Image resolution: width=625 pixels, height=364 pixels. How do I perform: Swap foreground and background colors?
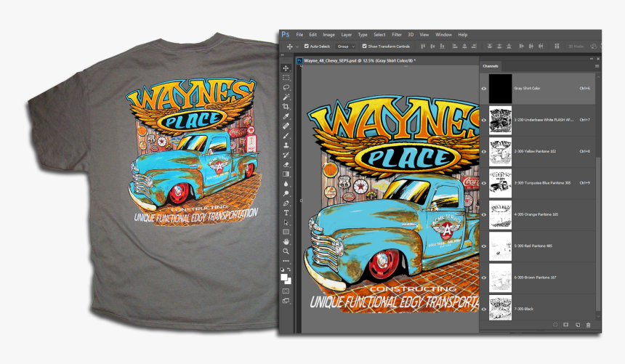[x=289, y=270]
